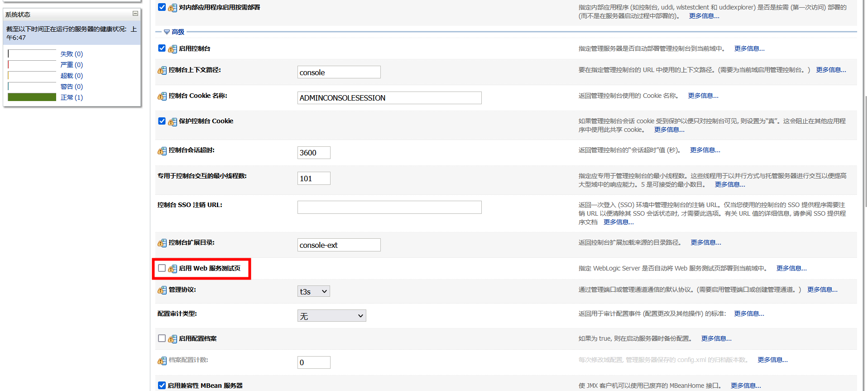Enable 启用 Web 服务测试页 checkbox
The image size is (868, 391).
point(162,268)
